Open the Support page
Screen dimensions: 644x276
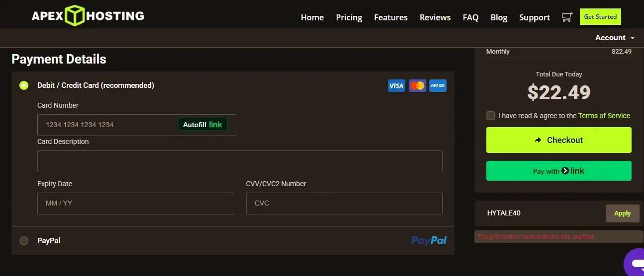click(535, 17)
